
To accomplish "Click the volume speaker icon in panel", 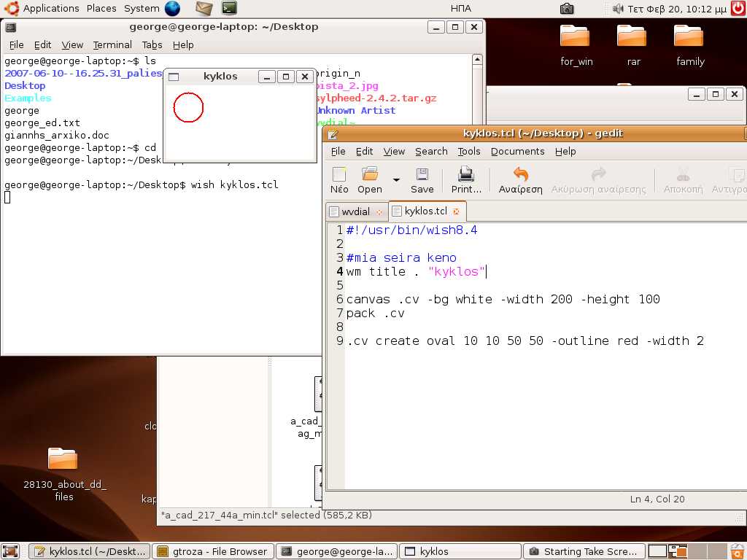I will click(x=618, y=9).
